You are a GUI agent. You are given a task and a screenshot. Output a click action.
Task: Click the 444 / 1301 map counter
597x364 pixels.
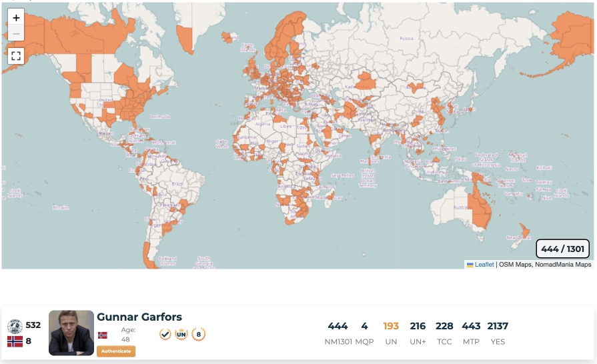pos(562,249)
